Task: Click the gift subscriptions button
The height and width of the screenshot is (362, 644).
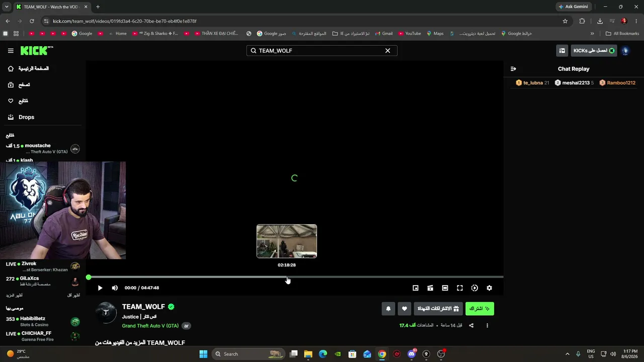Action: click(438, 309)
